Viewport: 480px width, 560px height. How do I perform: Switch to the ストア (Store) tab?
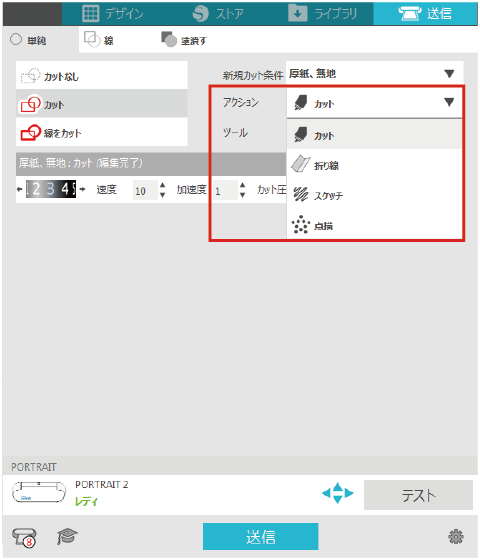218,14
